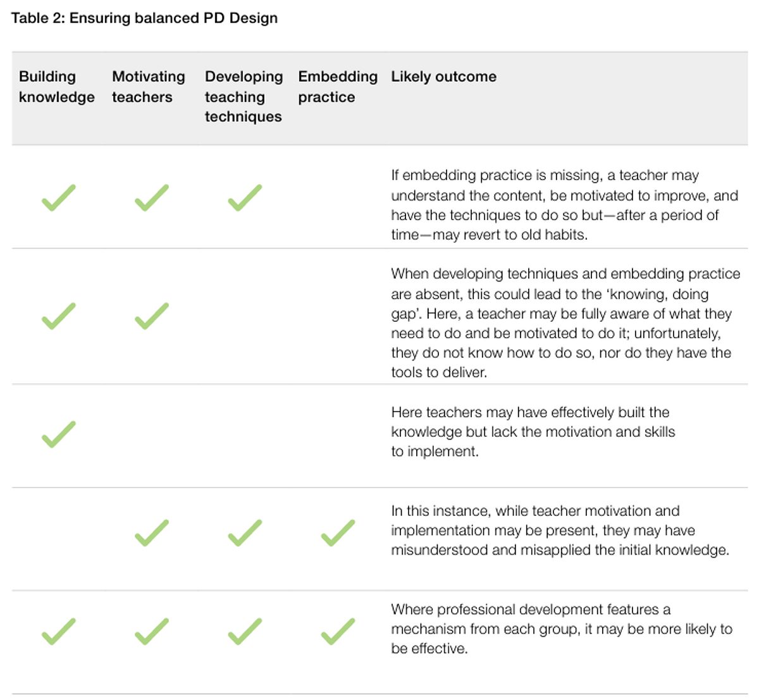759x700 pixels.
Task: Click Building knowledge checkmark in the last row
Action: click(58, 632)
